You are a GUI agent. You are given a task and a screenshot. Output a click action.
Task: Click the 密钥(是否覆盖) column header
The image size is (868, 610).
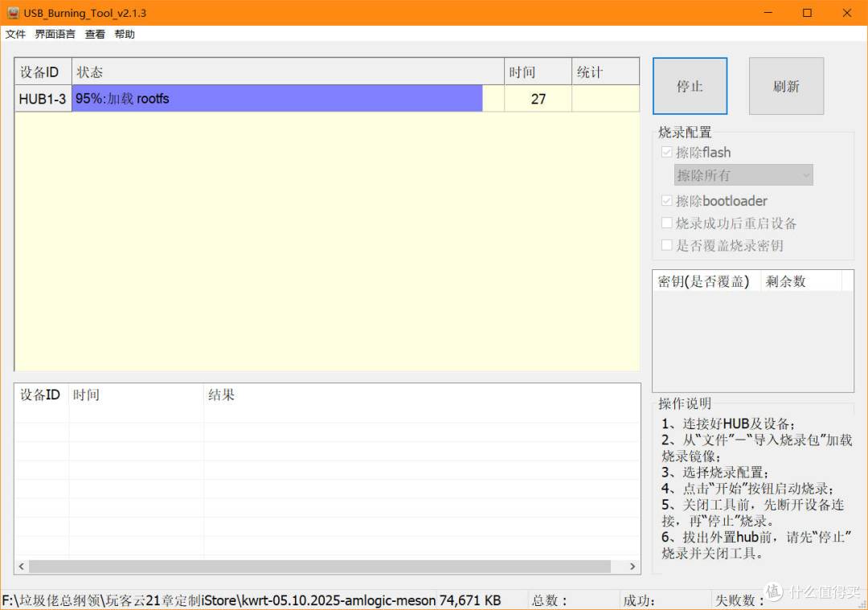(x=707, y=281)
